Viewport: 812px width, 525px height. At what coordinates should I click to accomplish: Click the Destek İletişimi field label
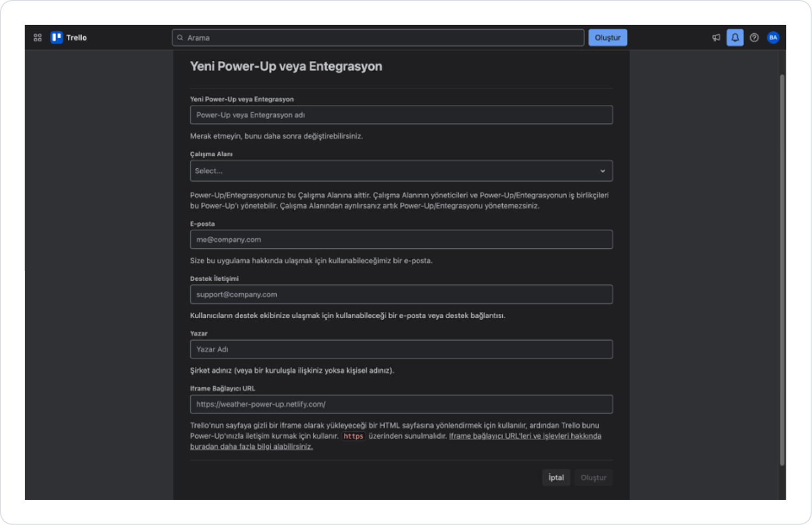214,278
